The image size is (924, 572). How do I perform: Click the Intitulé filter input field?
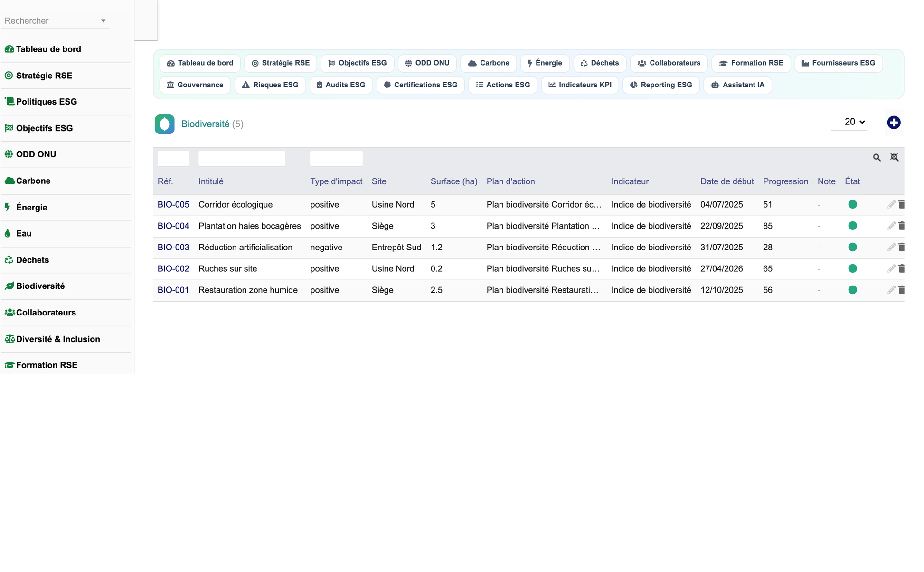pyautogui.click(x=242, y=158)
